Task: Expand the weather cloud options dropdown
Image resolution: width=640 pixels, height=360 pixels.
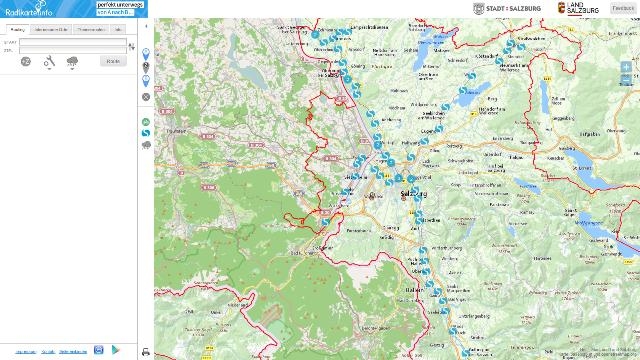Action: pos(72,62)
